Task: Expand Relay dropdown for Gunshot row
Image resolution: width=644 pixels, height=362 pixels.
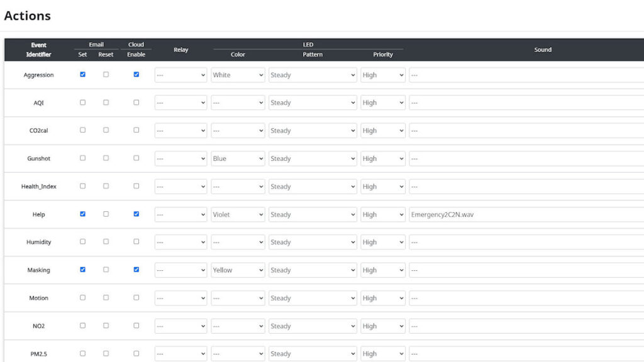Action: (180, 159)
